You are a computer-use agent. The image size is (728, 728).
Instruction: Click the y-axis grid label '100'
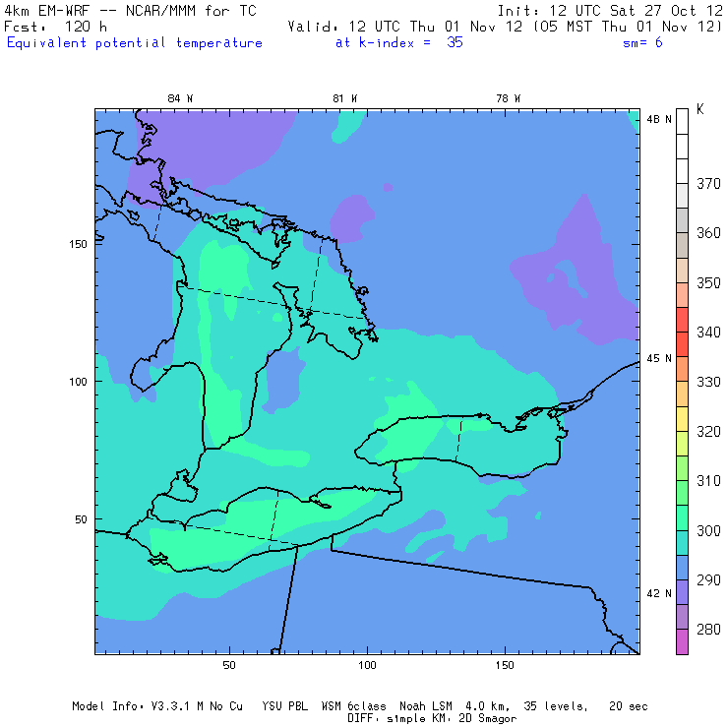click(78, 382)
